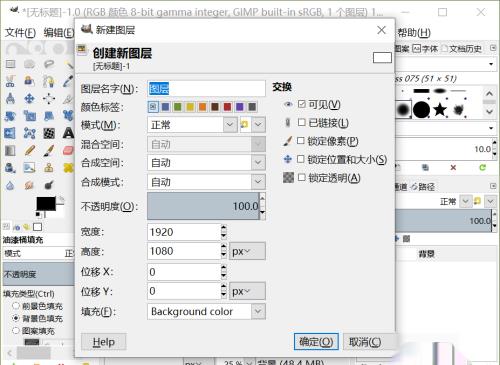Switch to the 字体 tab
The image size is (500, 365).
(425, 49)
